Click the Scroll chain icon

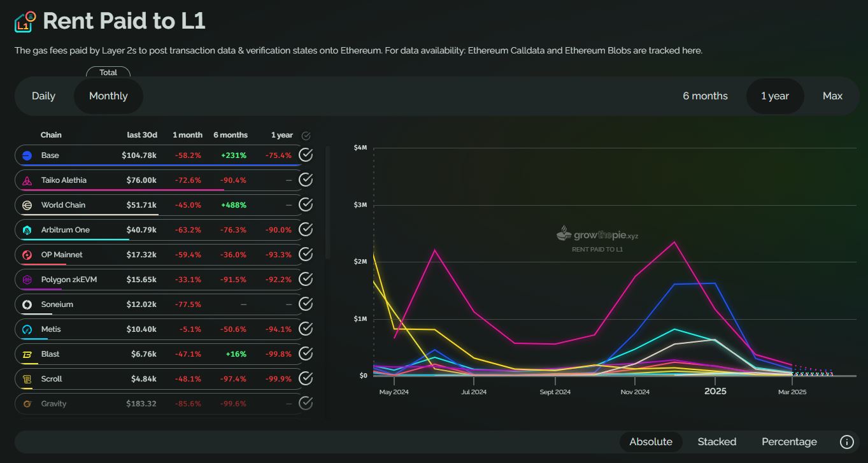[x=26, y=378]
